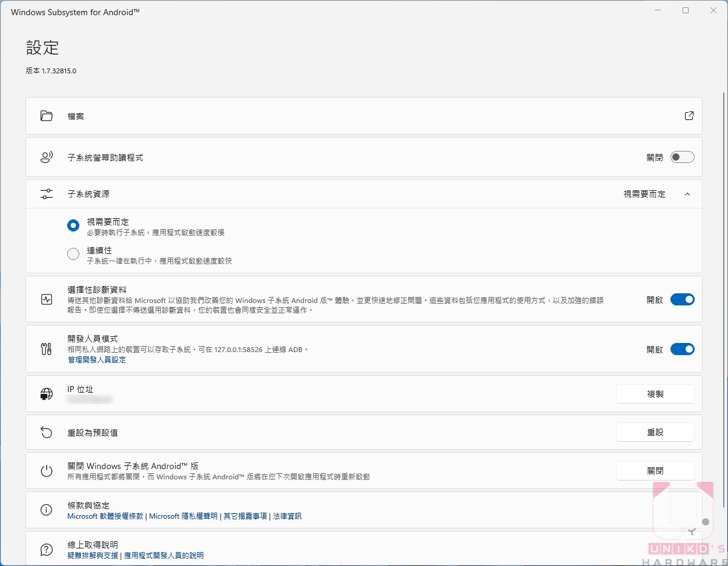Click the power icon beside 關閉 Windows 子系統

(47, 471)
